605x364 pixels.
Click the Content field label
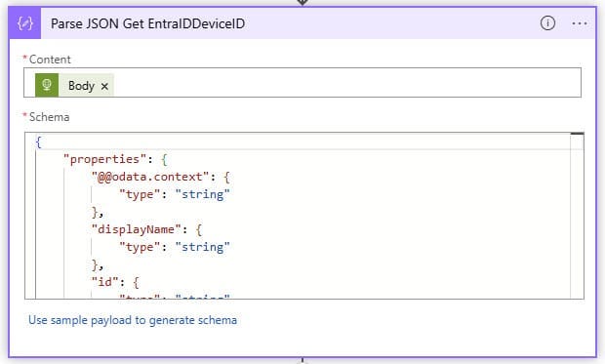50,60
